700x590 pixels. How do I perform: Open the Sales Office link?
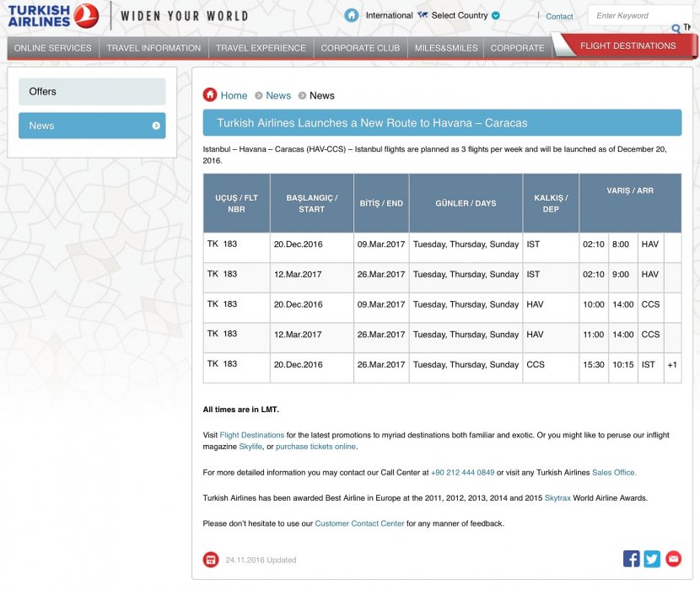point(614,473)
